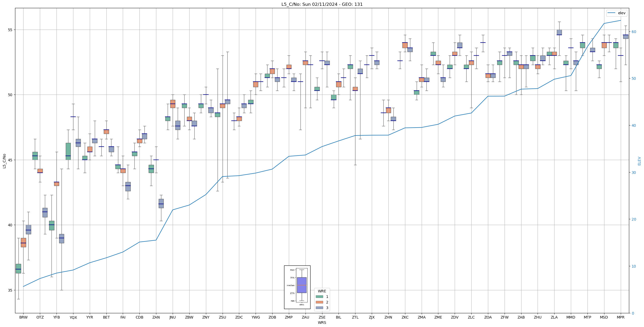The width and height of the screenshot is (644, 327).
Task: Click the ZSU station tick label
Action: 222,317
